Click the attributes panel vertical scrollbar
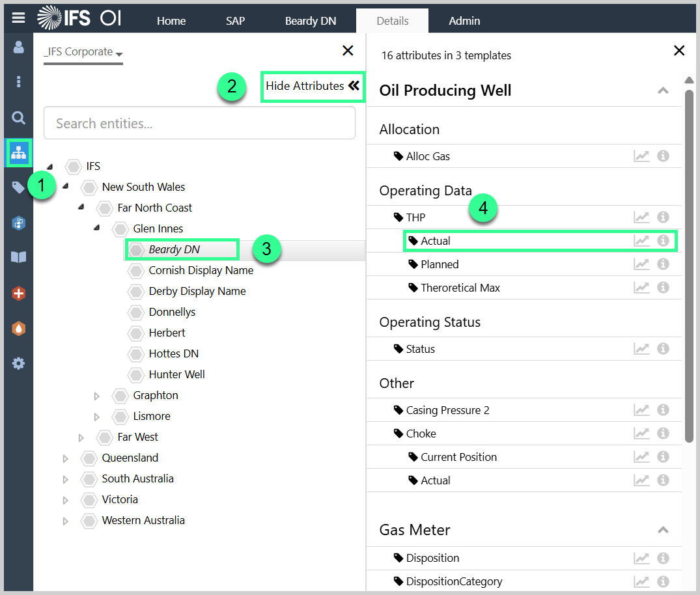This screenshot has width=700, height=595. coord(689,260)
